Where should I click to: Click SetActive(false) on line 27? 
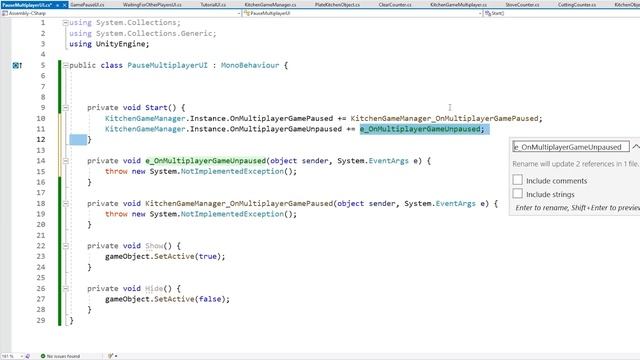[x=190, y=299]
